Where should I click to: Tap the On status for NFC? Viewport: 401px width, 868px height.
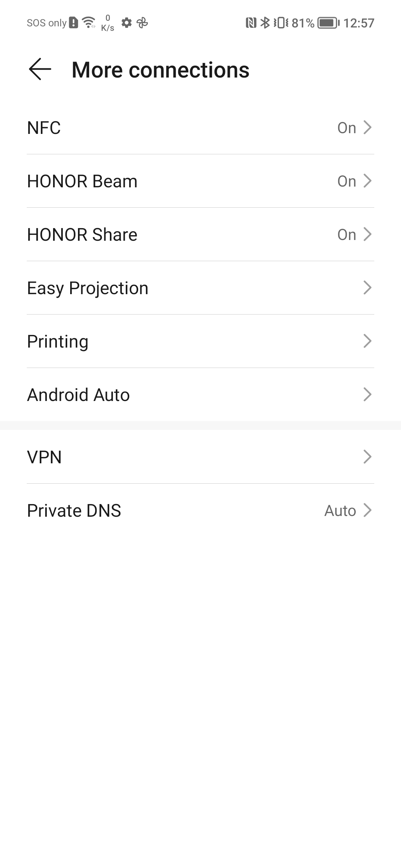(x=346, y=128)
